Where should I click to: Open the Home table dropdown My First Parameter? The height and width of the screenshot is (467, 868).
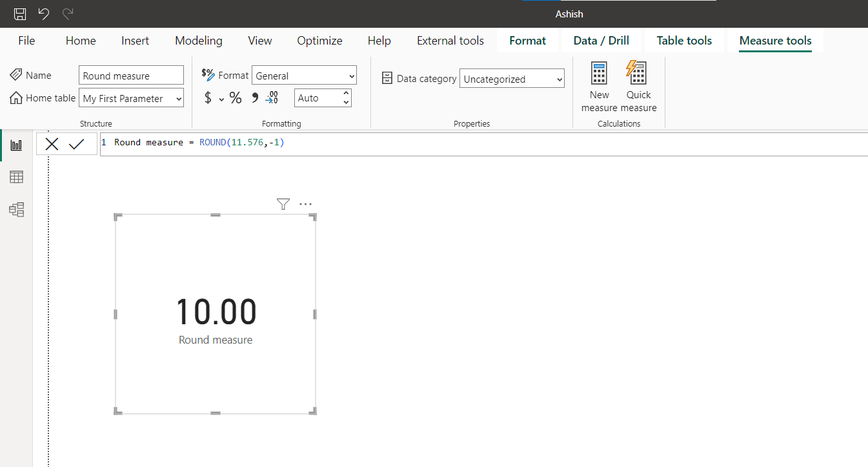coord(131,98)
